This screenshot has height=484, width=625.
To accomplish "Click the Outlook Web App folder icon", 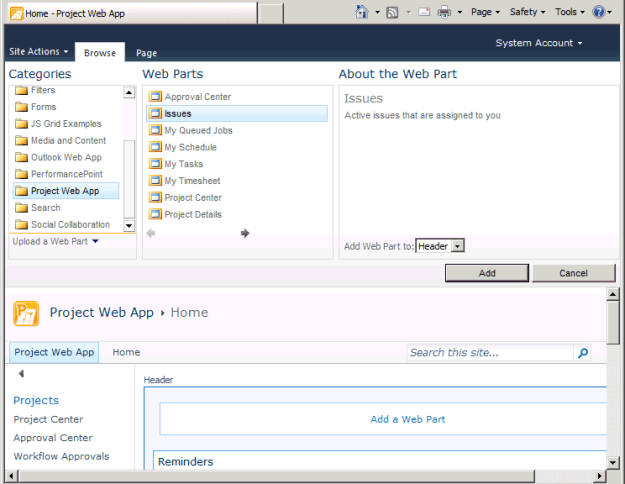I will click(x=21, y=157).
